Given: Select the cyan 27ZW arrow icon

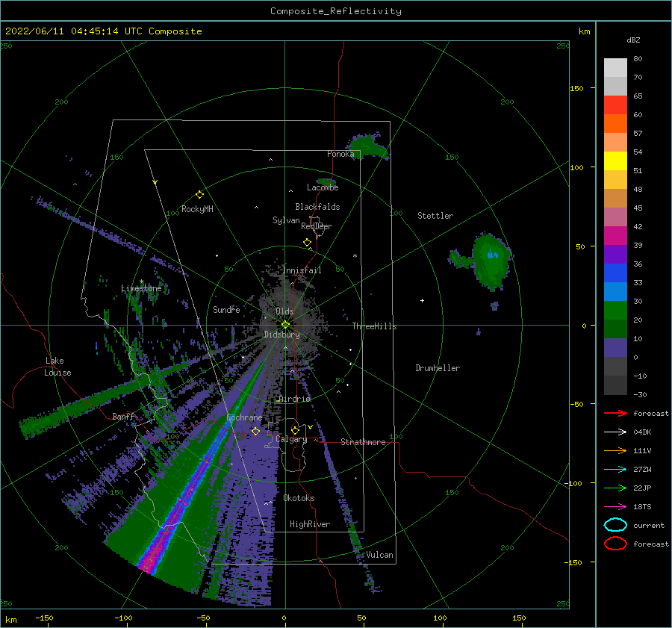Looking at the screenshot, I should (615, 470).
